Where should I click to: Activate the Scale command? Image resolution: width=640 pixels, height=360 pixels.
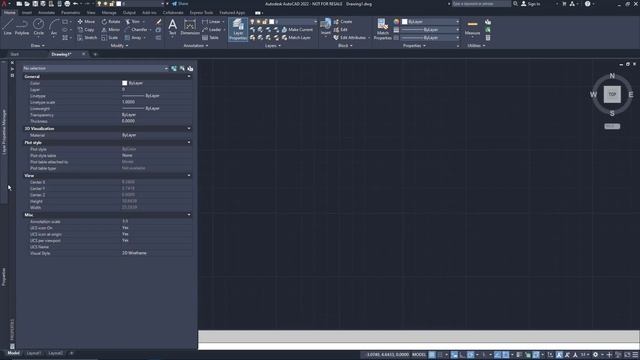click(110, 38)
